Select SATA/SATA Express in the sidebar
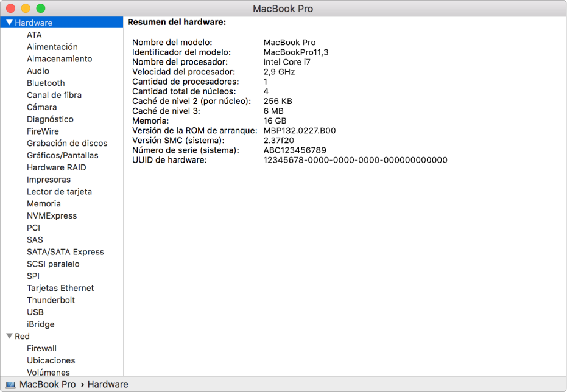Image resolution: width=567 pixels, height=392 pixels. click(x=65, y=252)
